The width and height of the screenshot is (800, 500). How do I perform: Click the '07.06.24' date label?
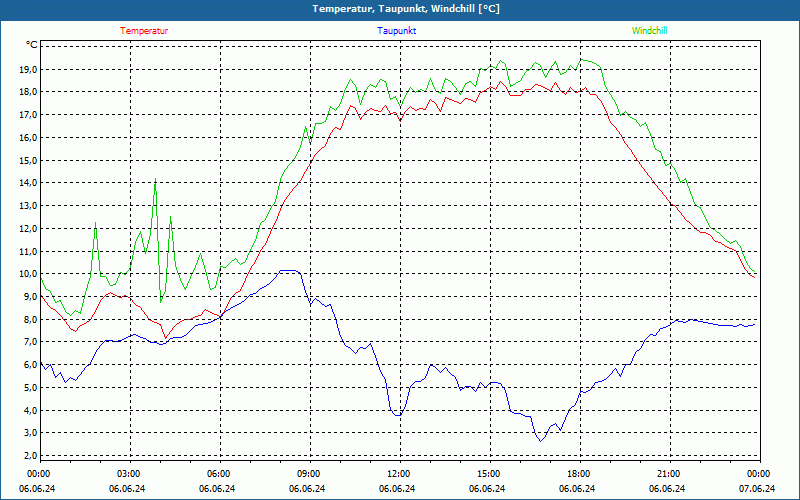tap(757, 488)
